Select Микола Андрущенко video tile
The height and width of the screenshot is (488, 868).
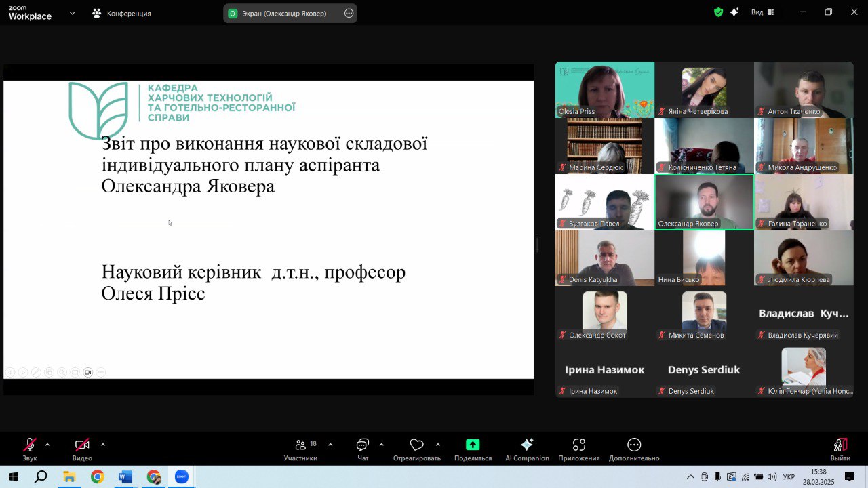[804, 146]
